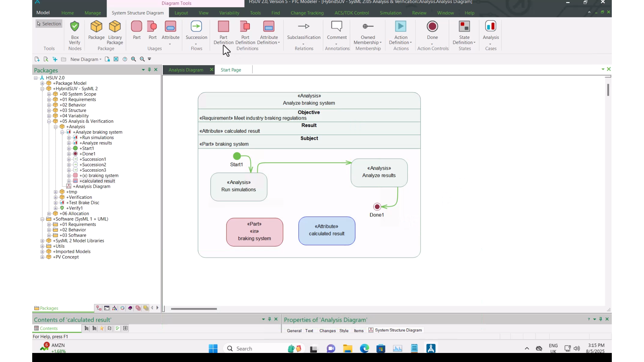Click the Selection tool button

tap(49, 24)
